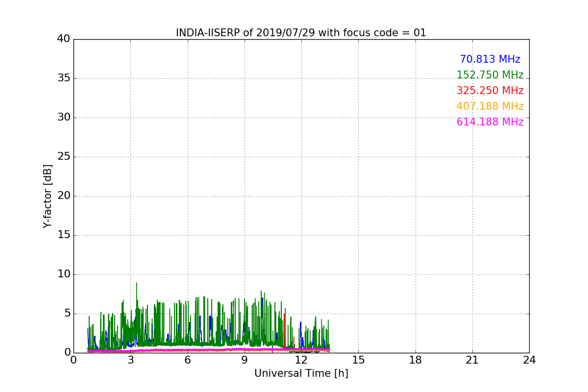This screenshot has width=588, height=392.
Task: Click y-axis tick value 35
Action: pyautogui.click(x=64, y=78)
